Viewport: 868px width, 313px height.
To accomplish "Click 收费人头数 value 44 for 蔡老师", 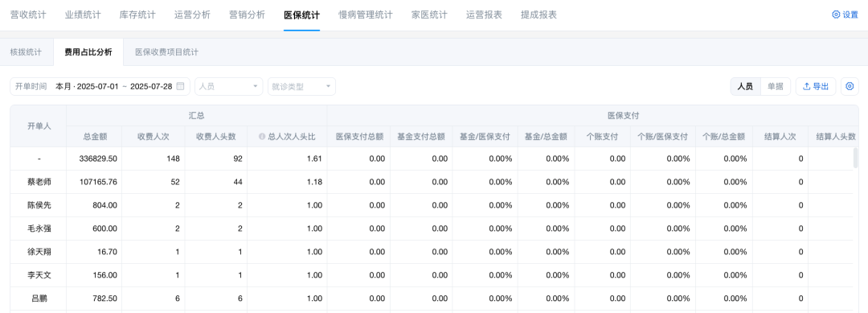I will 237,182.
